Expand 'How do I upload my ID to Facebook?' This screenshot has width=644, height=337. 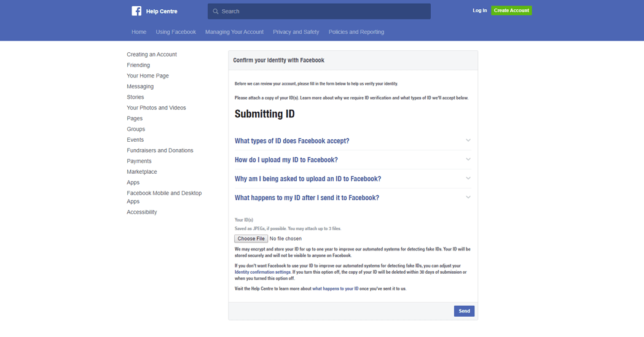pos(286,160)
